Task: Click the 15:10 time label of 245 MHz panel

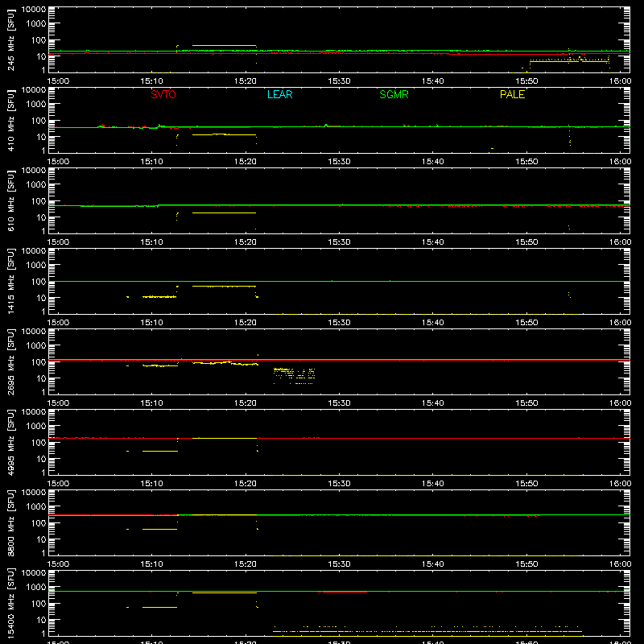Action: coord(151,81)
